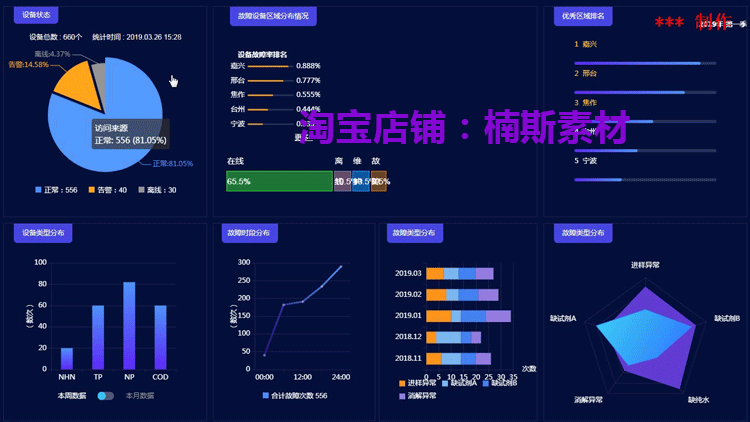Click the blue 维 status bar segment
The image size is (750, 422).
point(361,181)
